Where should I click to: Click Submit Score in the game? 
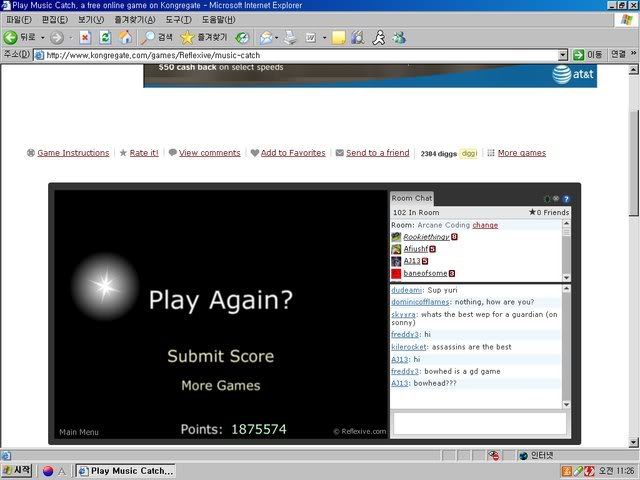220,356
